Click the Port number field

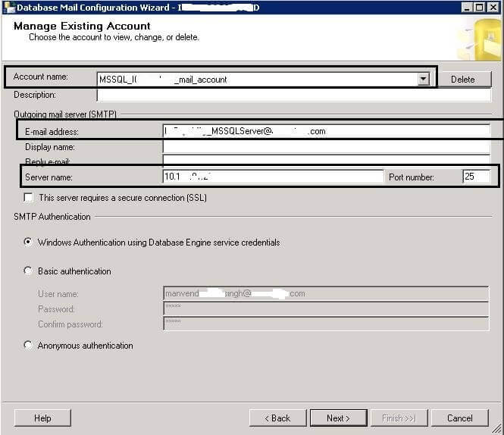[476, 177]
